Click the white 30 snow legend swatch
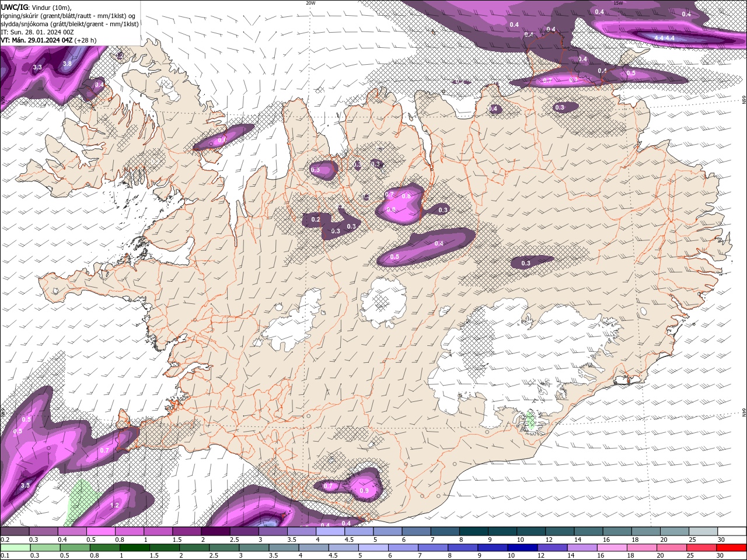Screen dimensions: 747x560 [x=732, y=531]
